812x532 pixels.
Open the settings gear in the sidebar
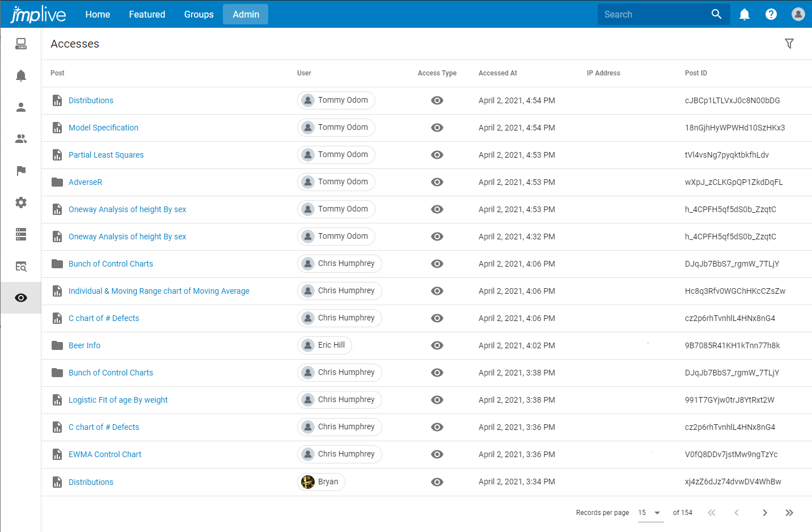(x=21, y=202)
